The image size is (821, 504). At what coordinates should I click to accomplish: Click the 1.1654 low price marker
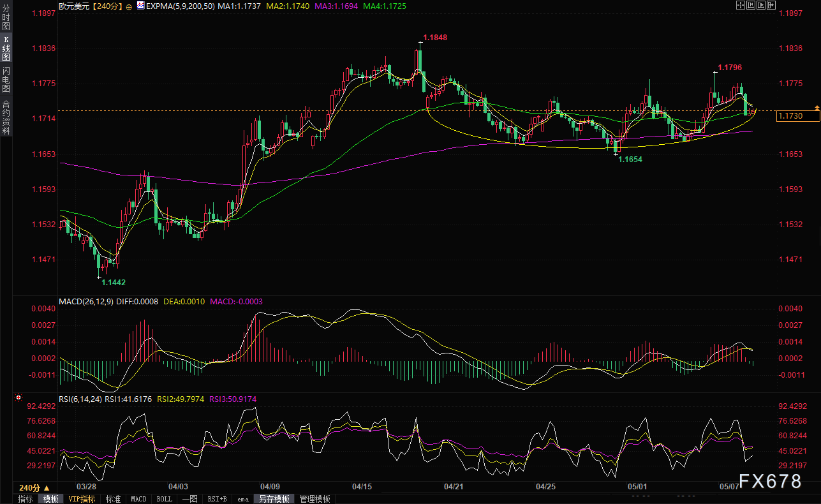[x=630, y=159]
